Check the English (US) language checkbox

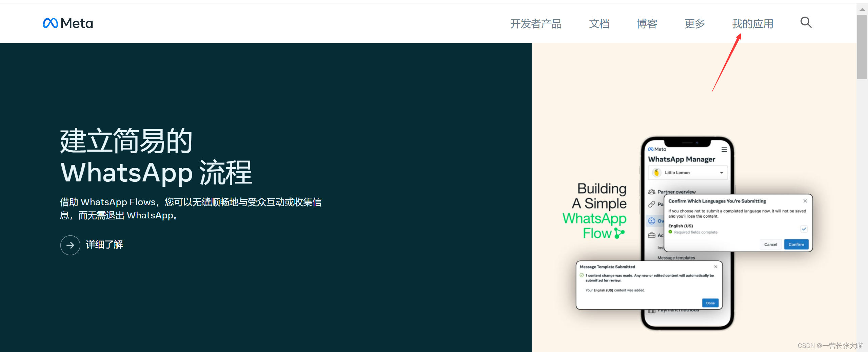click(804, 229)
